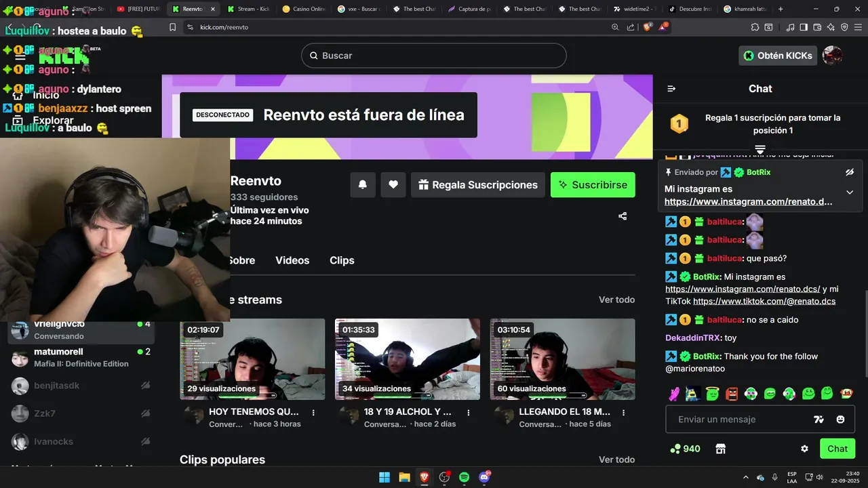Viewport: 868px width, 488px height.
Task: Open the browser hamburger menu
Action: click(858, 27)
